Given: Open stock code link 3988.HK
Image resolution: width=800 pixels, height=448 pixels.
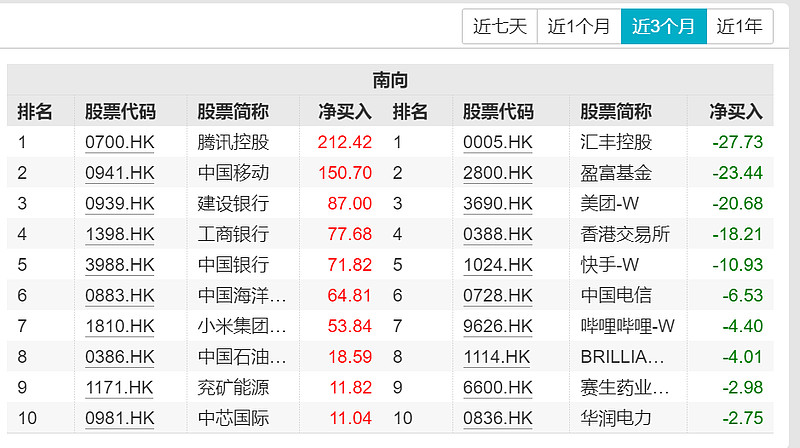Looking at the screenshot, I should (x=119, y=264).
